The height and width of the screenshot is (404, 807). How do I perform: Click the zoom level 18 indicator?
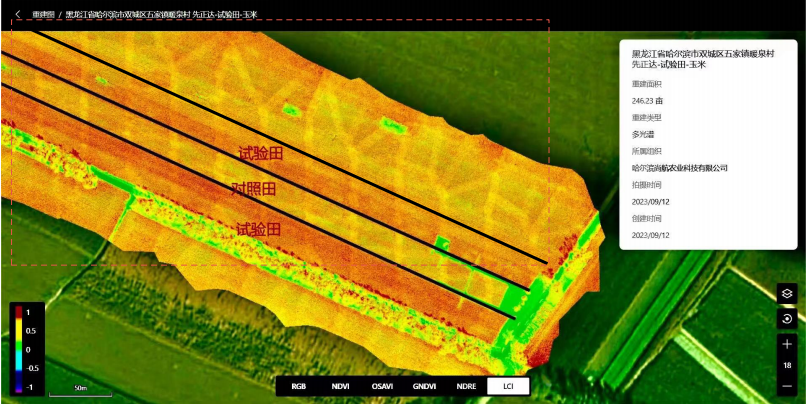pyautogui.click(x=787, y=365)
